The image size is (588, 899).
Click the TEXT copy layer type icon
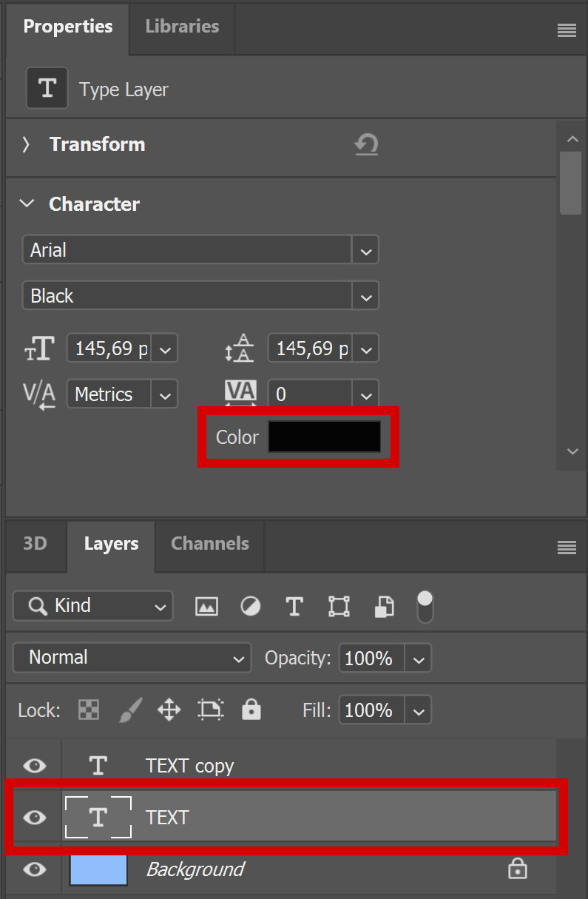coord(98,765)
